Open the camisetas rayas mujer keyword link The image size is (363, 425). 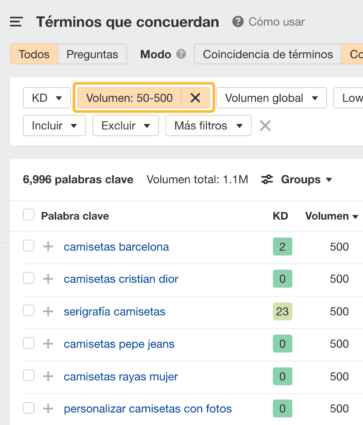click(x=121, y=376)
